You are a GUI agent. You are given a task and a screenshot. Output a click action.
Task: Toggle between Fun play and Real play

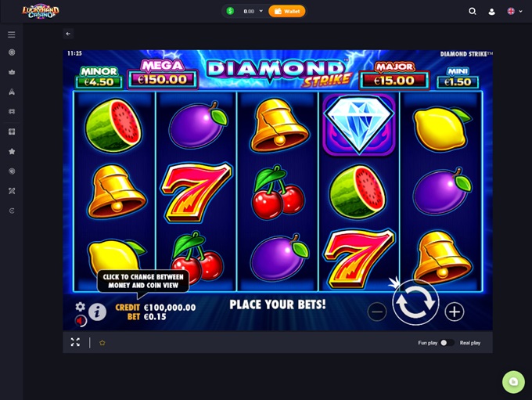click(447, 343)
